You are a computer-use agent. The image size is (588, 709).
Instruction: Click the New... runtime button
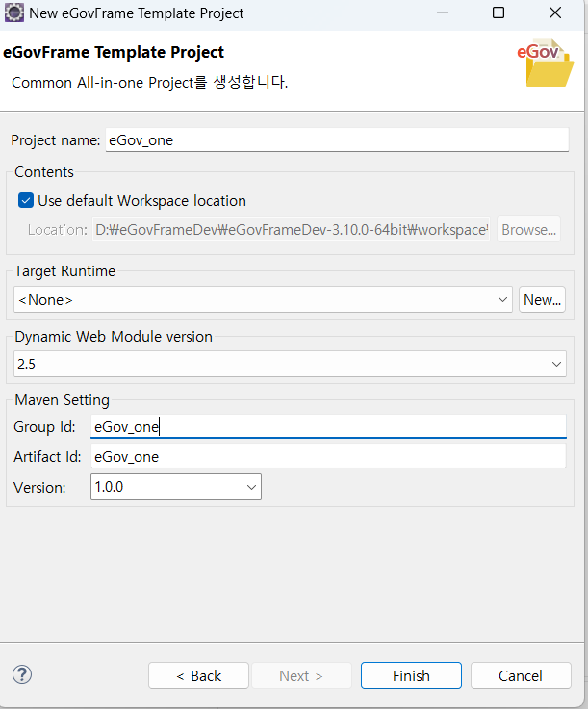click(x=542, y=299)
